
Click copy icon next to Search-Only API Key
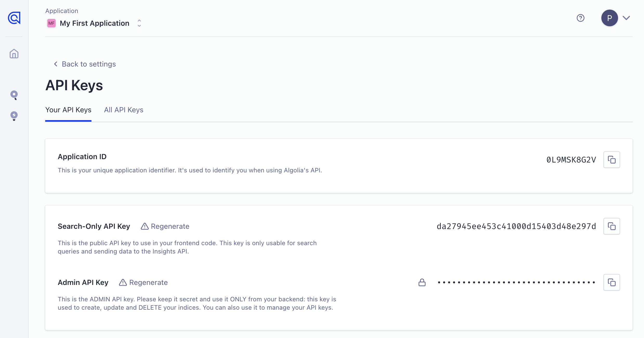pyautogui.click(x=612, y=226)
